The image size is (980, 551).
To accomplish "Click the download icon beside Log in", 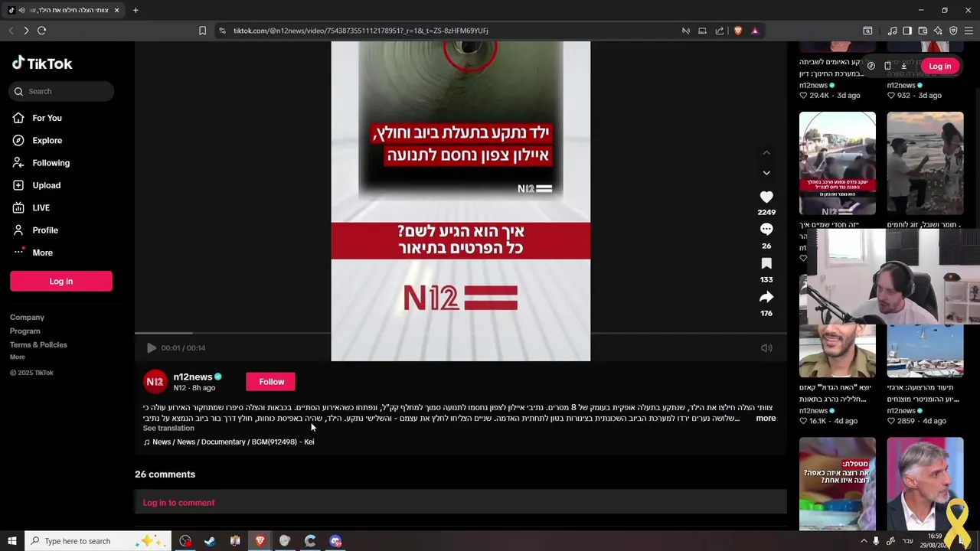I will pyautogui.click(x=903, y=66).
